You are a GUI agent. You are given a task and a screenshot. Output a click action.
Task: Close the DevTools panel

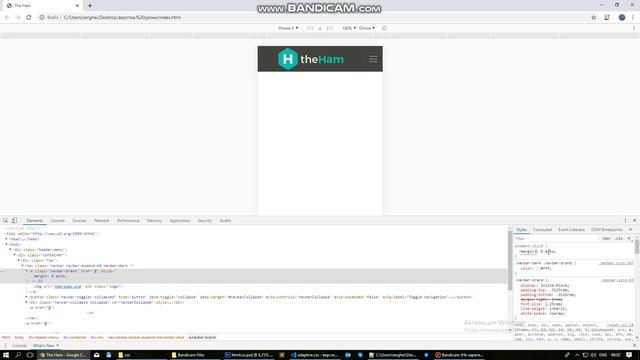(x=634, y=220)
